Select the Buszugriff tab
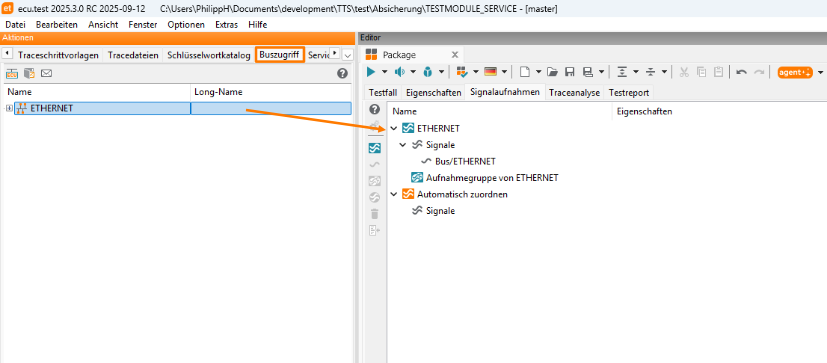Viewport: 827px width, 363px height. [280, 54]
